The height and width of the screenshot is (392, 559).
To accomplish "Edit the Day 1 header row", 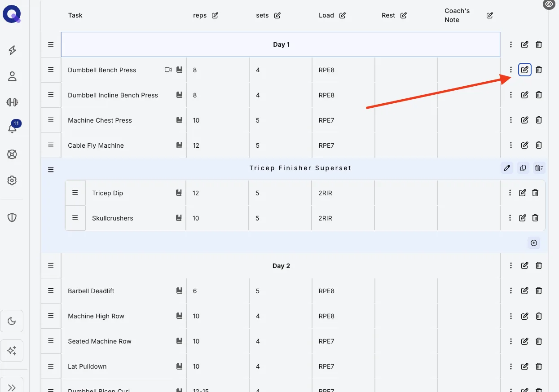I will pos(524,44).
